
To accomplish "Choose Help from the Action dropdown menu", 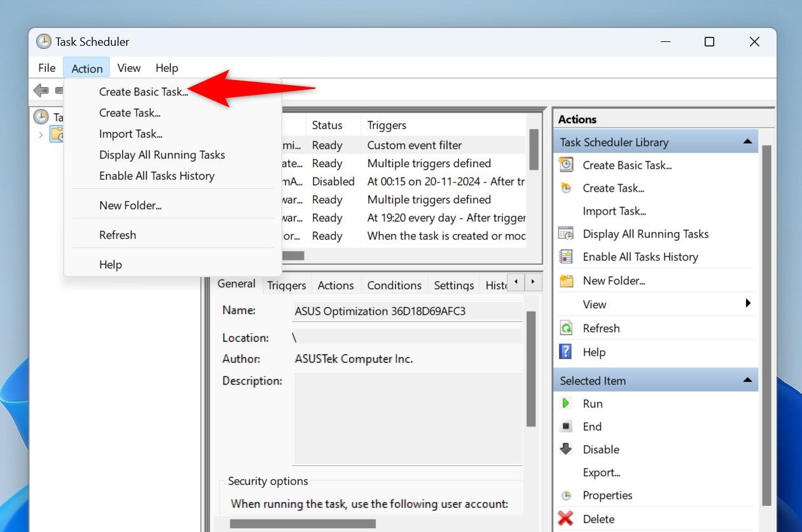I will [111, 264].
